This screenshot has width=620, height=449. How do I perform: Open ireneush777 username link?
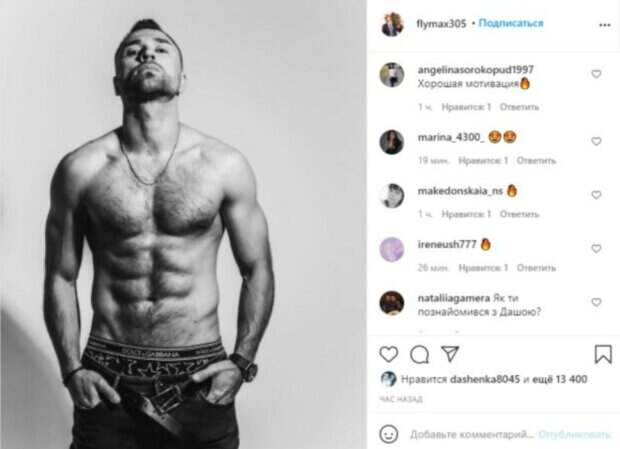[x=447, y=244]
